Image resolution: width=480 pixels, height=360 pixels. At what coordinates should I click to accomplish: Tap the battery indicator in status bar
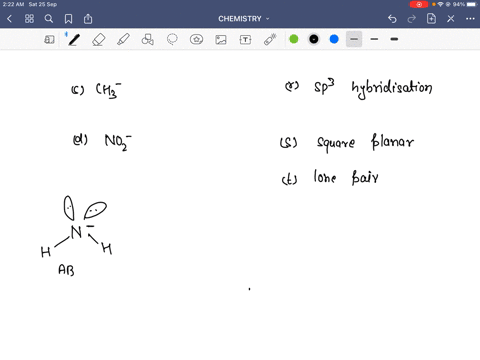coord(472,4)
